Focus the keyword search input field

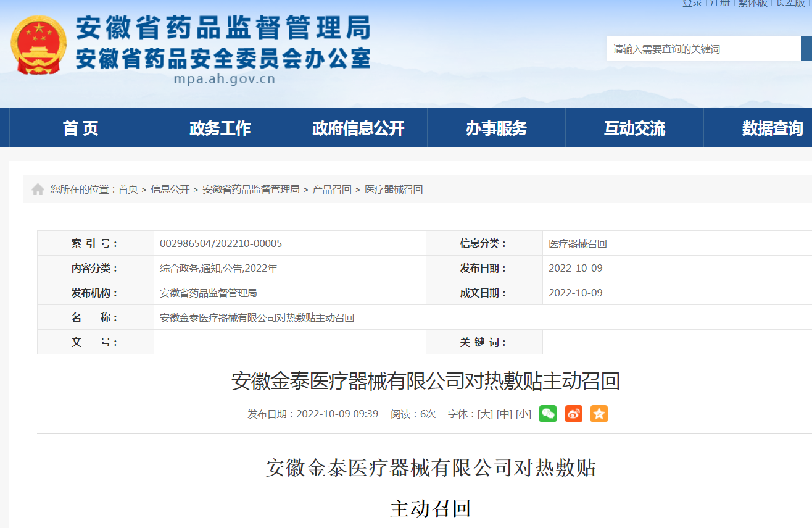pyautogui.click(x=703, y=49)
